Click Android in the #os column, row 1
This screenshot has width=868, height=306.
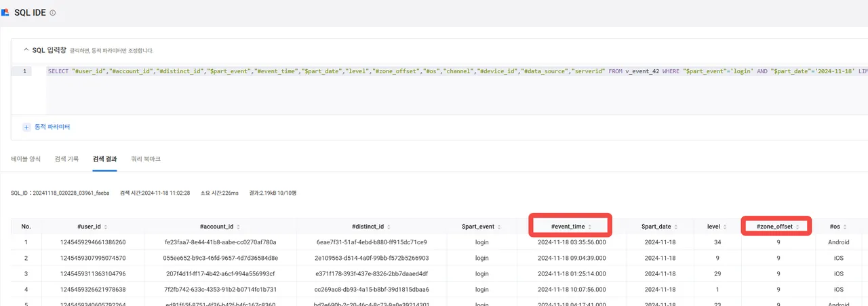pyautogui.click(x=838, y=242)
